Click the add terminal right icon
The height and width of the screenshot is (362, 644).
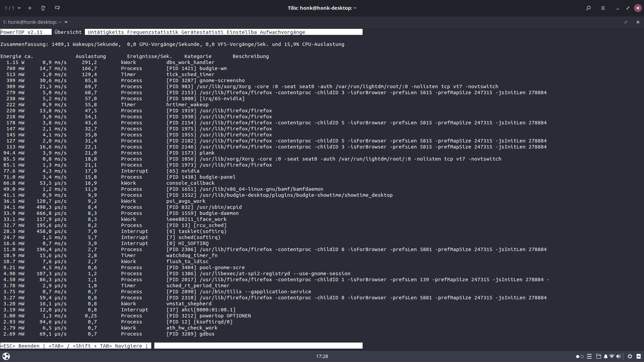click(43, 8)
